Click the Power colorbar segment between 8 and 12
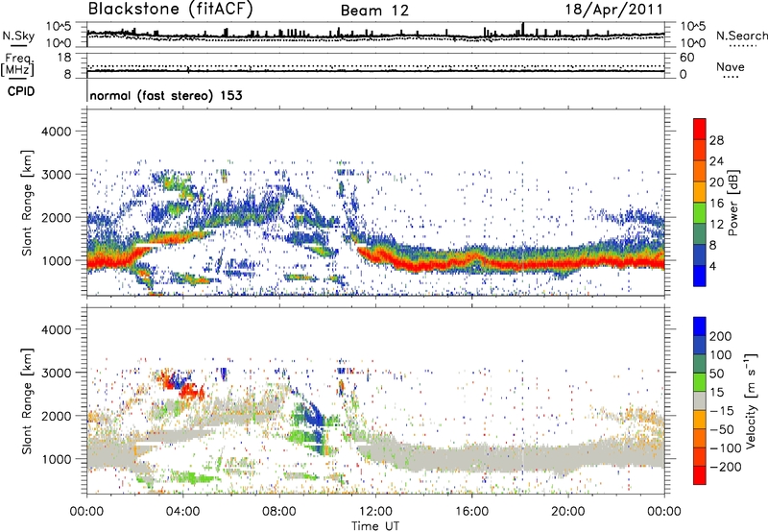Viewport: 768px width, 532px height. 700,233
